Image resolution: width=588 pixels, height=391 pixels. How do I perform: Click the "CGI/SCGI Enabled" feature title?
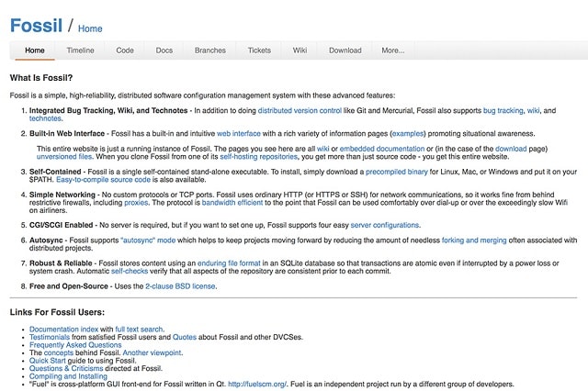pyautogui.click(x=62, y=225)
